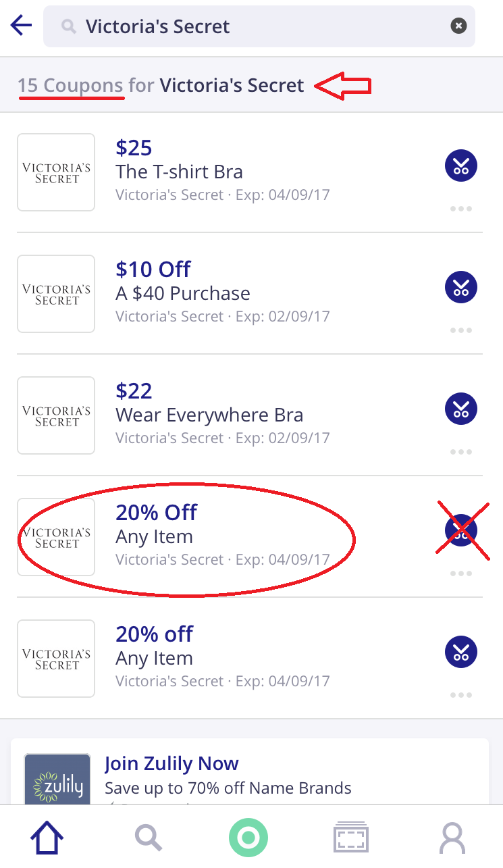Clip the $22 Wear Everywhere Bra coupon

[461, 409]
